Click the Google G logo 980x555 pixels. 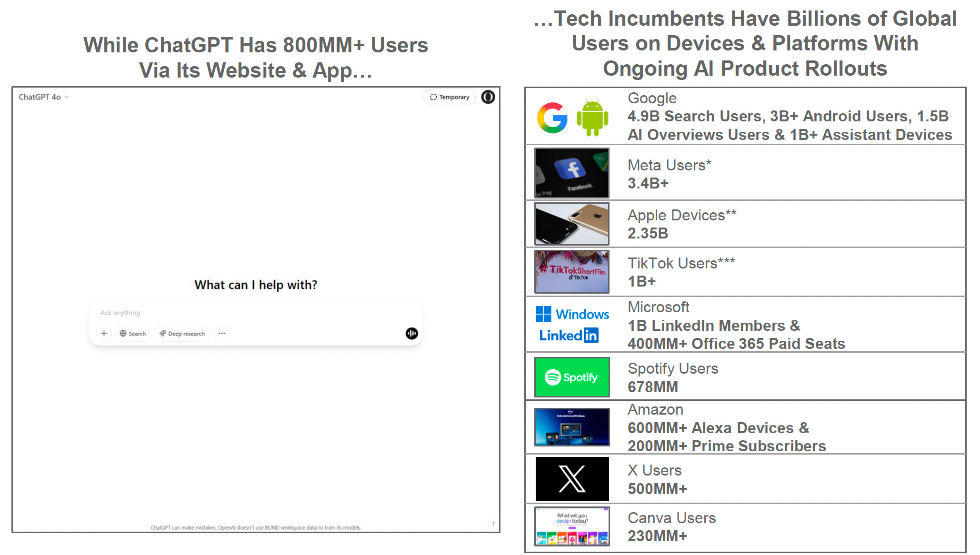[x=552, y=118]
